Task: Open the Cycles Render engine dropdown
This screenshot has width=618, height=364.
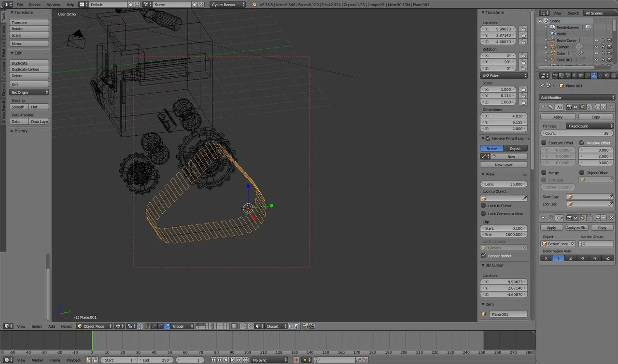Action: tap(228, 4)
